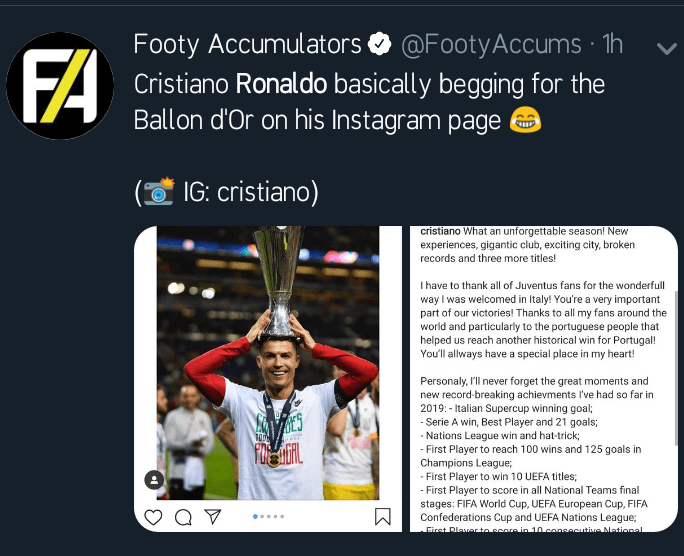This screenshot has width=684, height=556.
Task: Open the tweet options chevron dropdown
Action: (x=664, y=48)
